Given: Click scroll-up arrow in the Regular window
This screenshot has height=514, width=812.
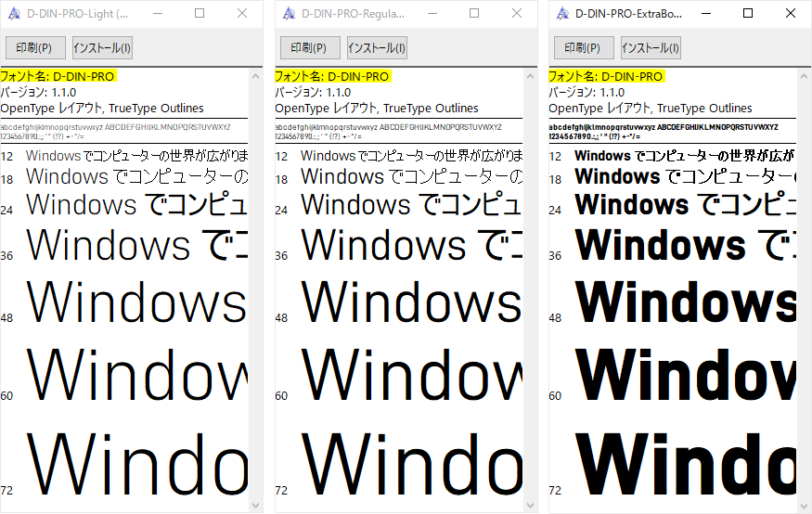Looking at the screenshot, I should pyautogui.click(x=530, y=76).
